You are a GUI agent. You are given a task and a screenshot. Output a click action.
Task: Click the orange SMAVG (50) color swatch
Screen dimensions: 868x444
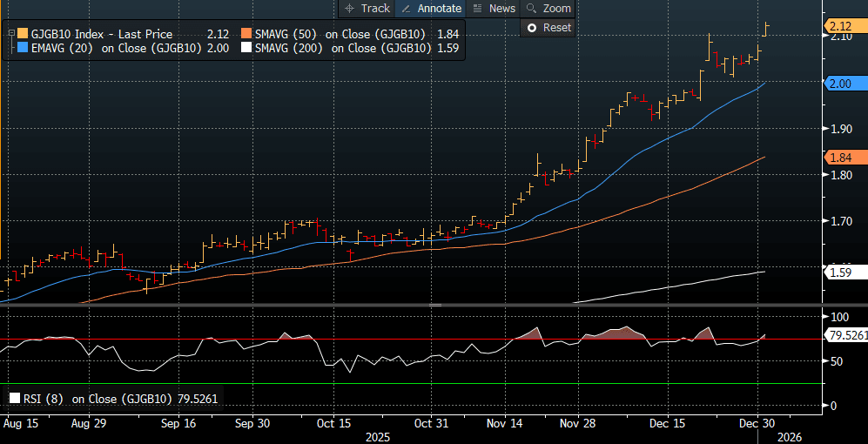[x=246, y=34]
